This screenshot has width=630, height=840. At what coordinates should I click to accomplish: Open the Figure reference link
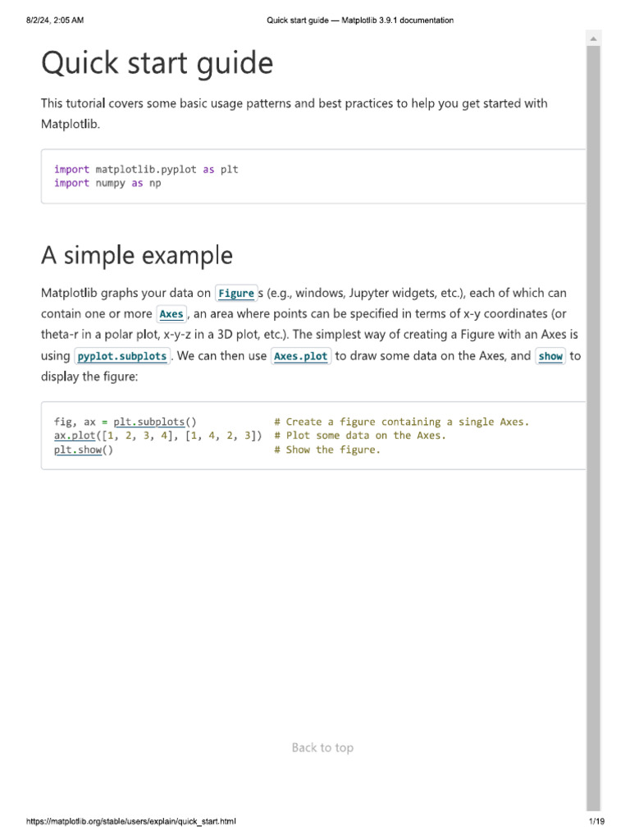coord(236,293)
